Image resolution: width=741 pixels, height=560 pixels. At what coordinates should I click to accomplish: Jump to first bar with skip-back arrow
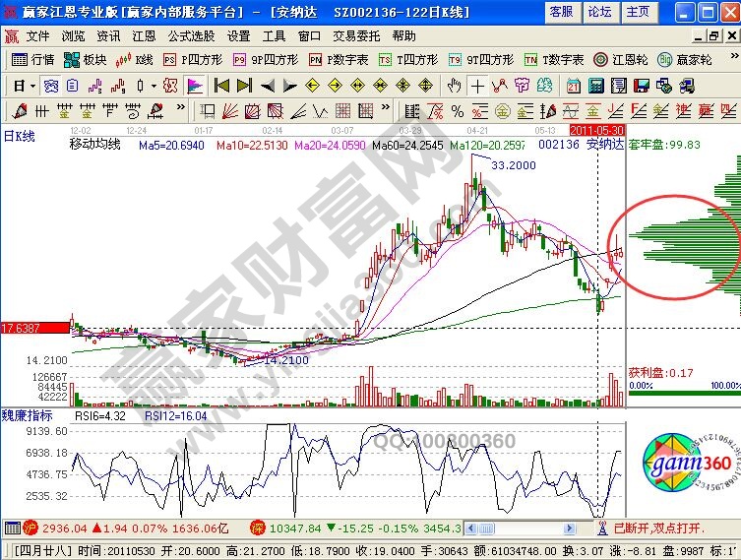click(221, 85)
